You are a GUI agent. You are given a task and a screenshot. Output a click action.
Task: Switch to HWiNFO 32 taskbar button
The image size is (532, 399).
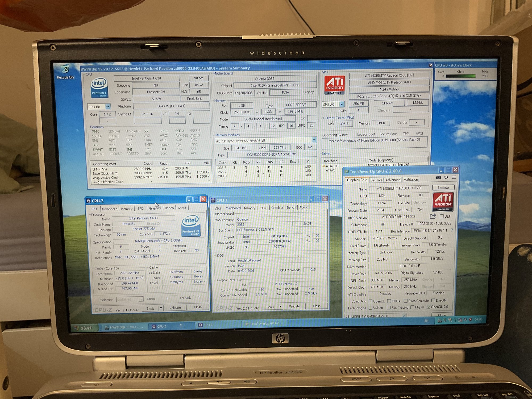[124, 327]
